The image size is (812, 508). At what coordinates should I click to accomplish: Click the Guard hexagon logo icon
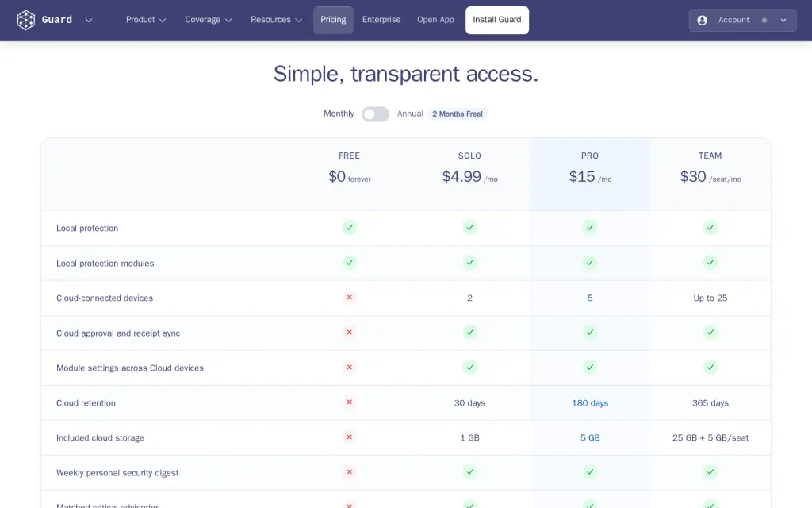coord(25,20)
